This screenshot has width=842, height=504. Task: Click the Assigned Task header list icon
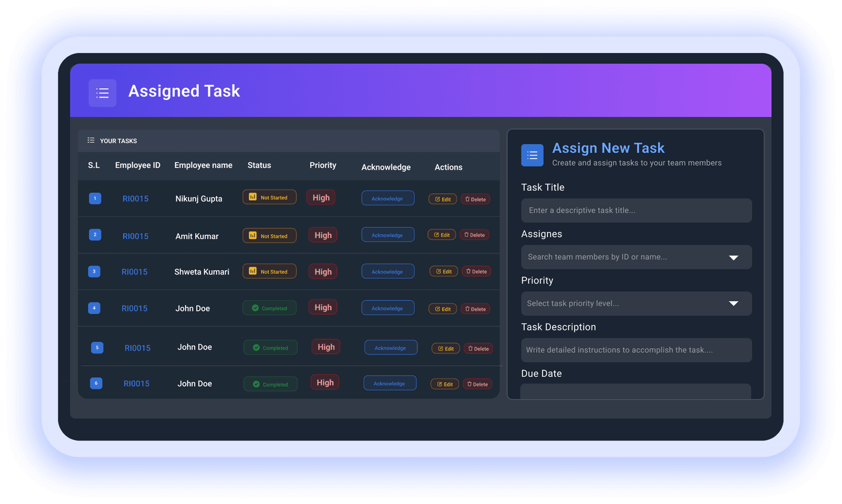[102, 92]
